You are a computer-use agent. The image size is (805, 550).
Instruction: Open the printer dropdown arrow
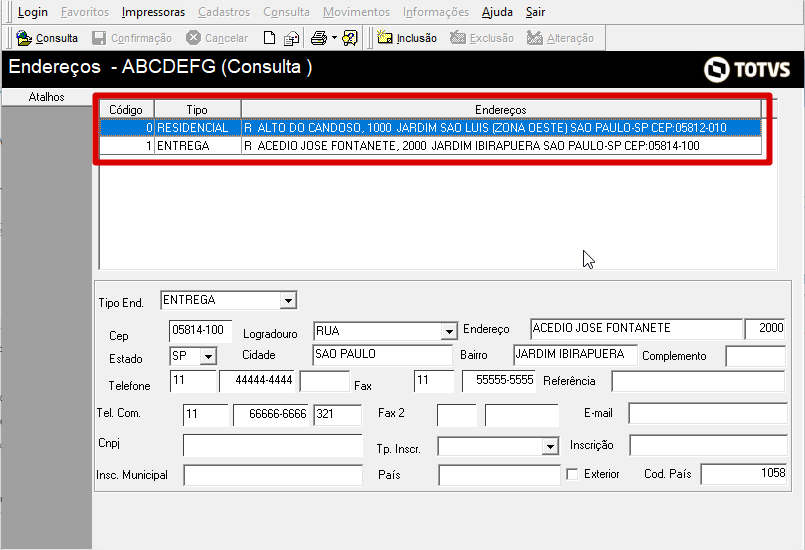(x=334, y=38)
